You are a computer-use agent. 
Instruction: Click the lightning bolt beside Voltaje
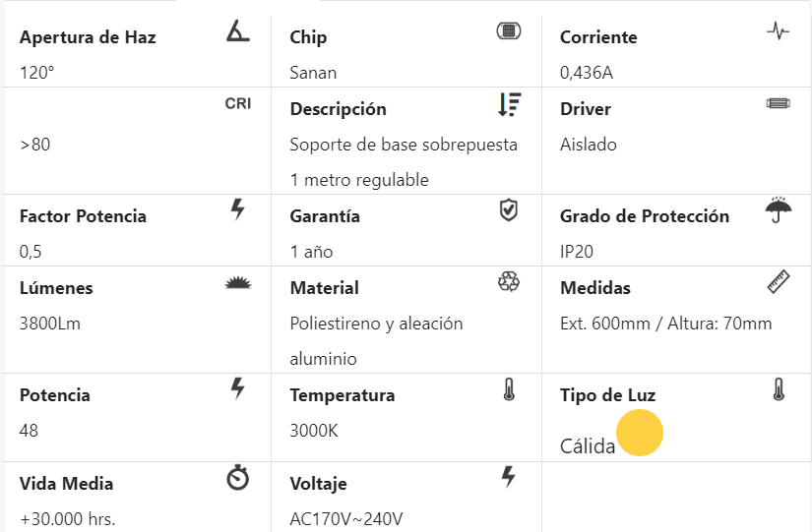pos(508,477)
